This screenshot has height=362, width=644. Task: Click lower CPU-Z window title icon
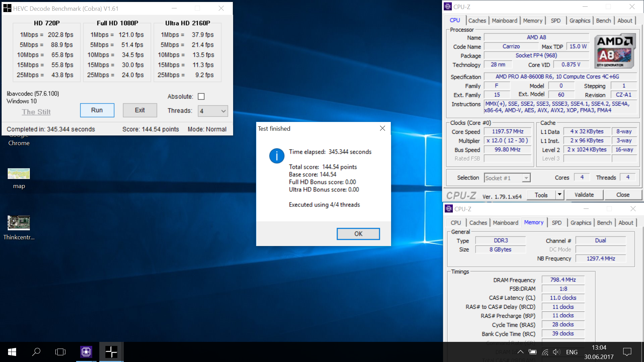pyautogui.click(x=449, y=209)
